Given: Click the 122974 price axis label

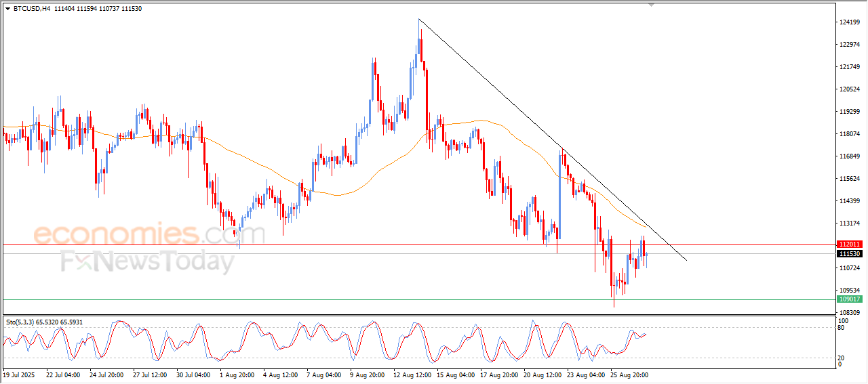Looking at the screenshot, I should pyautogui.click(x=850, y=45).
